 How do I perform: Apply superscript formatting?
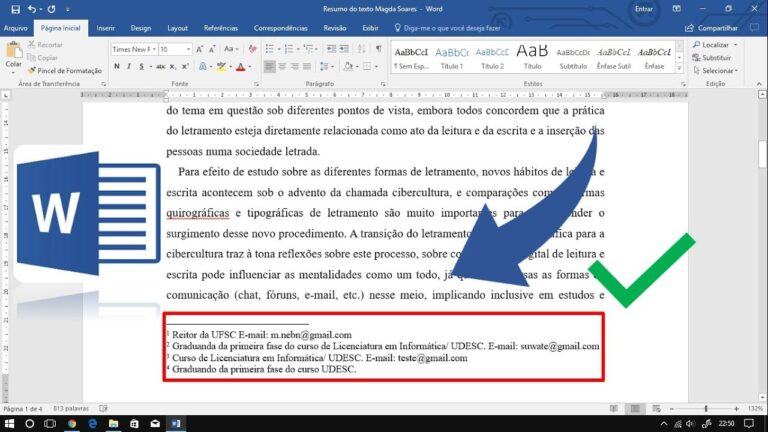coord(185,67)
